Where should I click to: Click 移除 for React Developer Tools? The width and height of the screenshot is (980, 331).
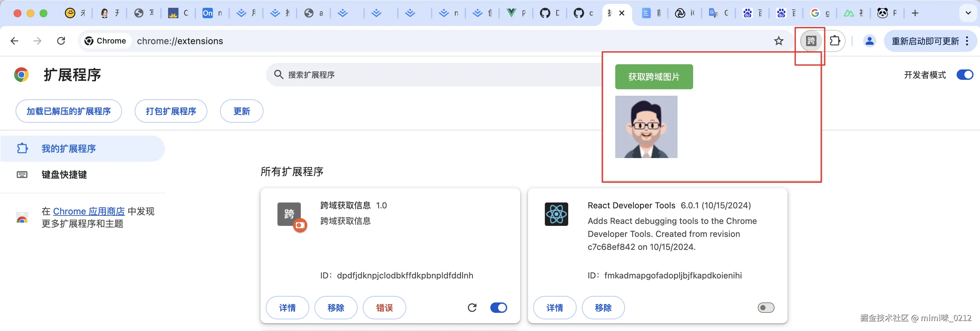tap(603, 307)
